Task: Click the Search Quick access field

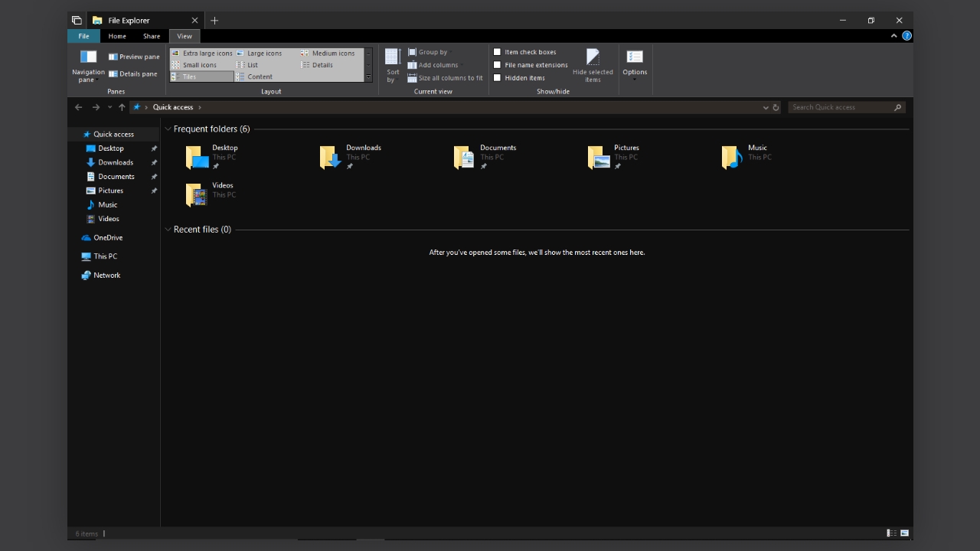Action: click(x=841, y=107)
